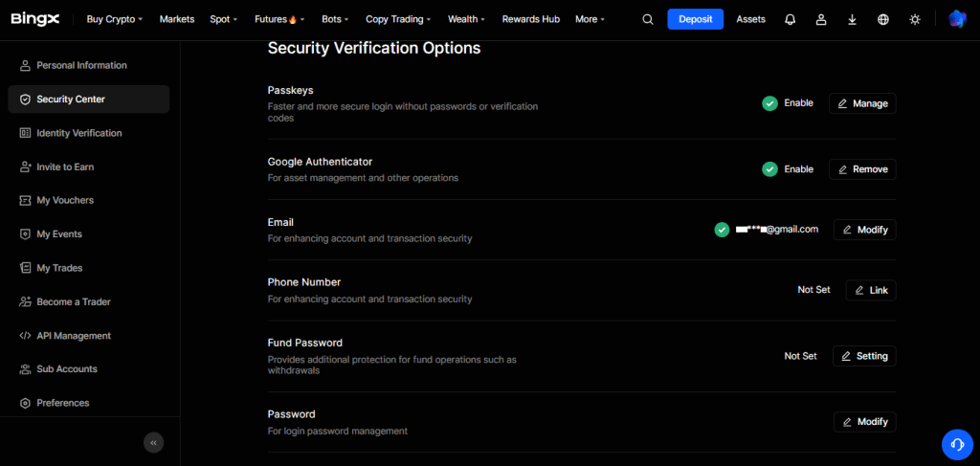Image resolution: width=980 pixels, height=466 pixels.
Task: Click Manage for Passkeys
Action: click(x=862, y=103)
